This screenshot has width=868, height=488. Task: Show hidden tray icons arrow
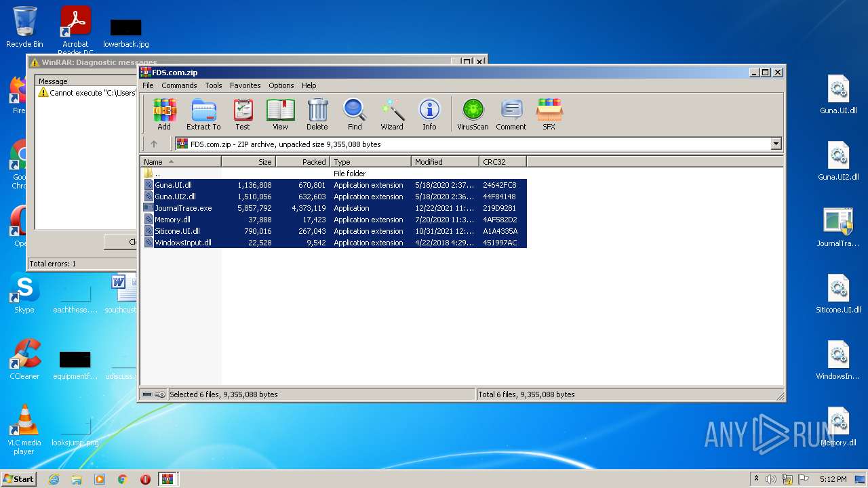[756, 479]
